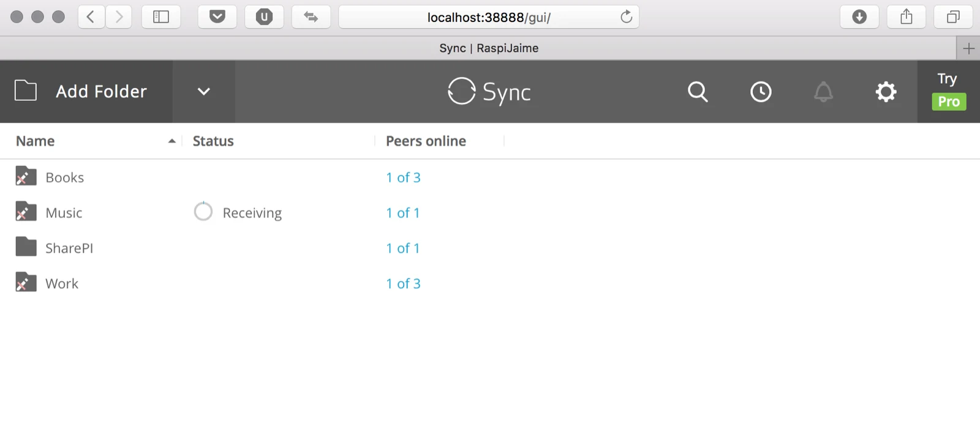This screenshot has height=426, width=980.
Task: Click the localhost address bar
Action: pos(489,17)
